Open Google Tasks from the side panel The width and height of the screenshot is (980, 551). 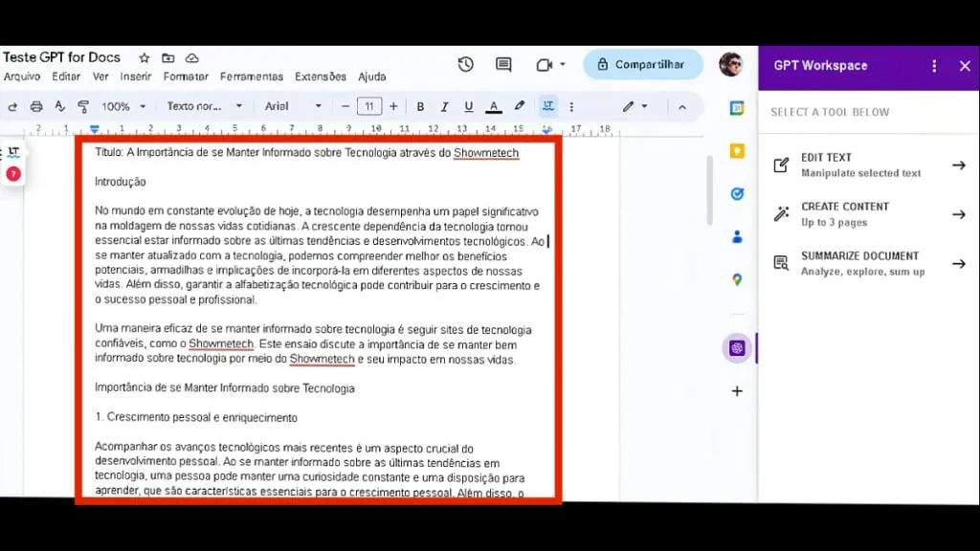737,193
